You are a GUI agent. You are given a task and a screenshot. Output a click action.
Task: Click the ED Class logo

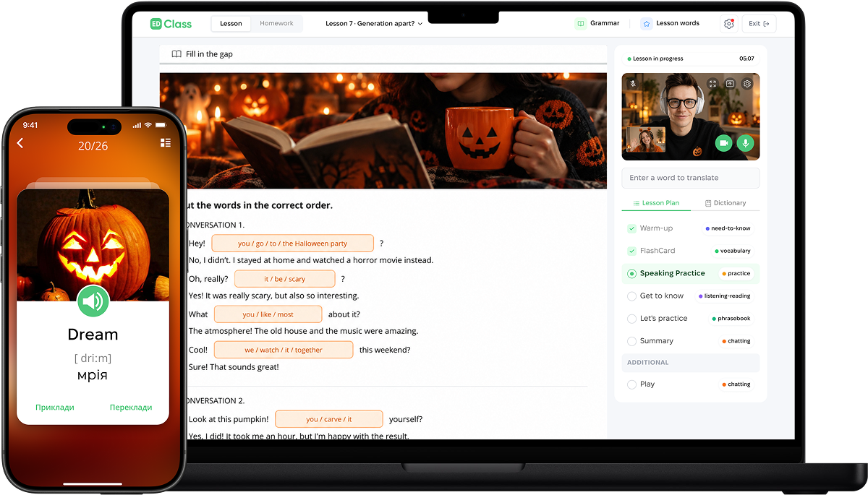click(171, 24)
